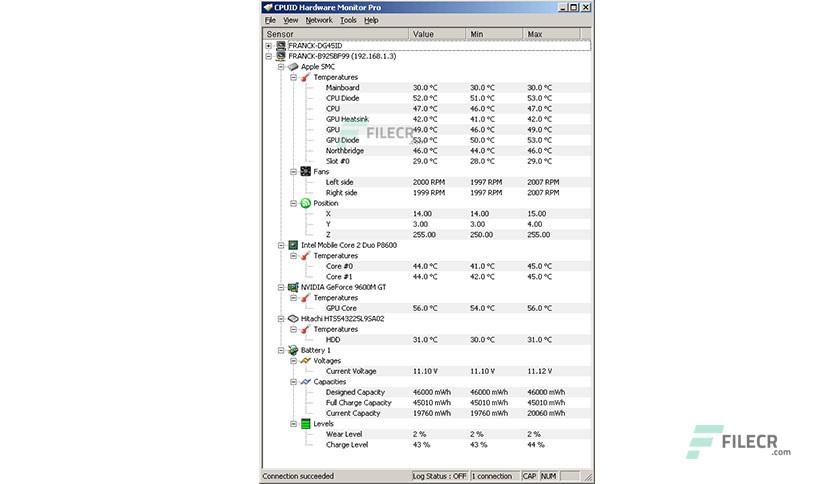Click the 1 connection status entry
836x484 pixels.
(494, 476)
